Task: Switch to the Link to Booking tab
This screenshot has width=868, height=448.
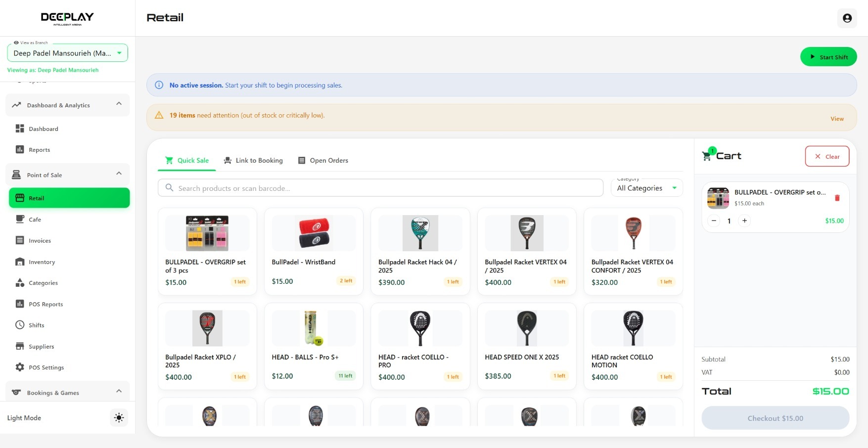Action: click(253, 161)
